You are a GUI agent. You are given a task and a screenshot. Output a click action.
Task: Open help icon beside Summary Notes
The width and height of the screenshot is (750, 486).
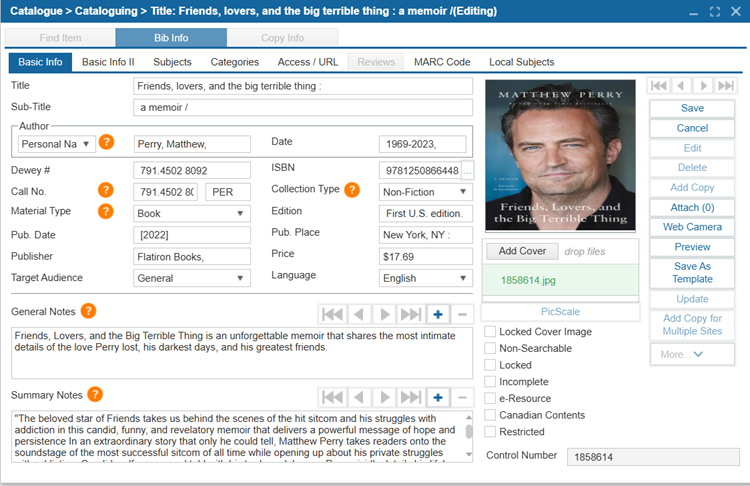pos(95,394)
